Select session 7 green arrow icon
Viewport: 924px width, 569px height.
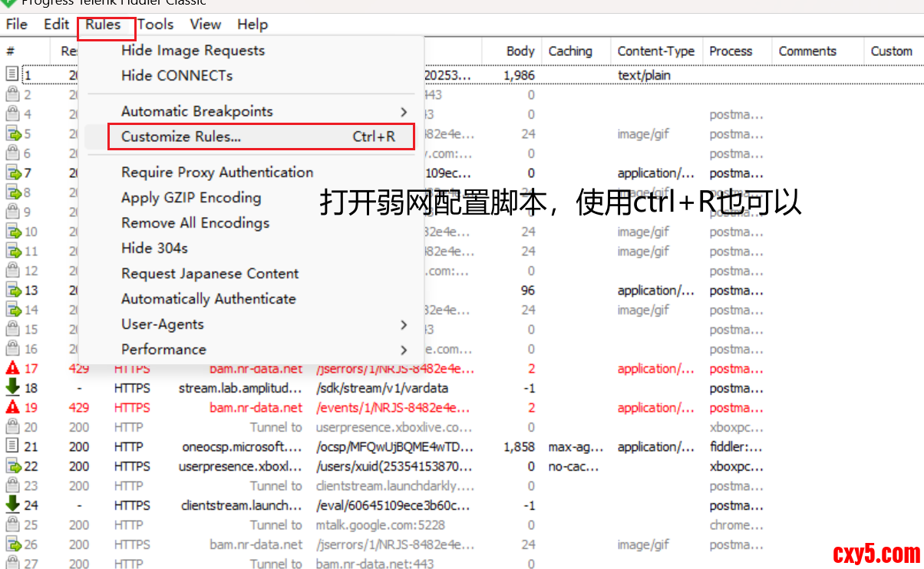(13, 173)
